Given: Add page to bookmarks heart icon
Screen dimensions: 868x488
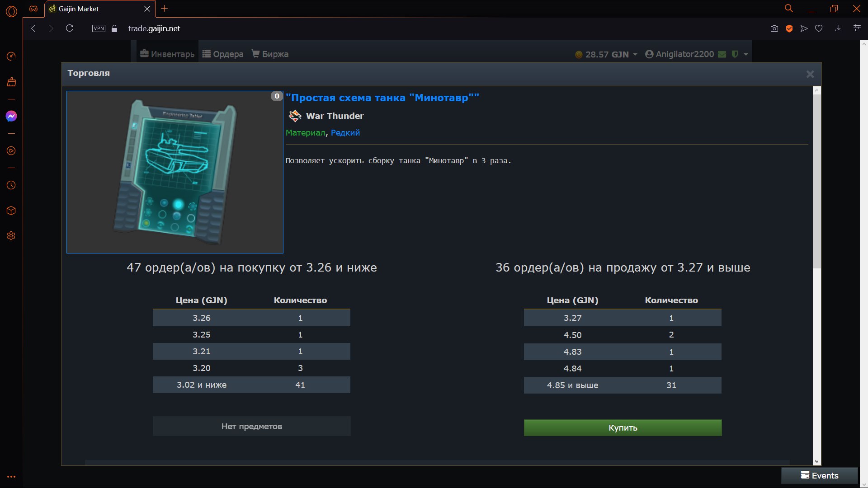Looking at the screenshot, I should pos(819,28).
